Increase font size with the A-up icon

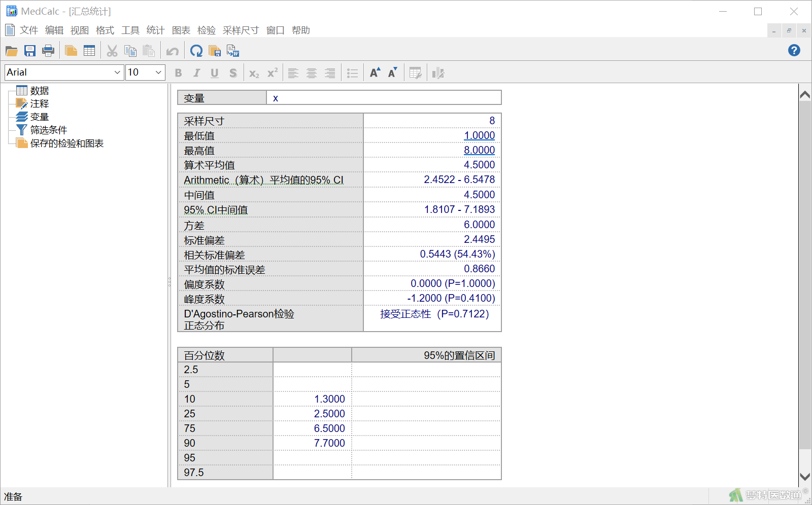[x=375, y=73]
